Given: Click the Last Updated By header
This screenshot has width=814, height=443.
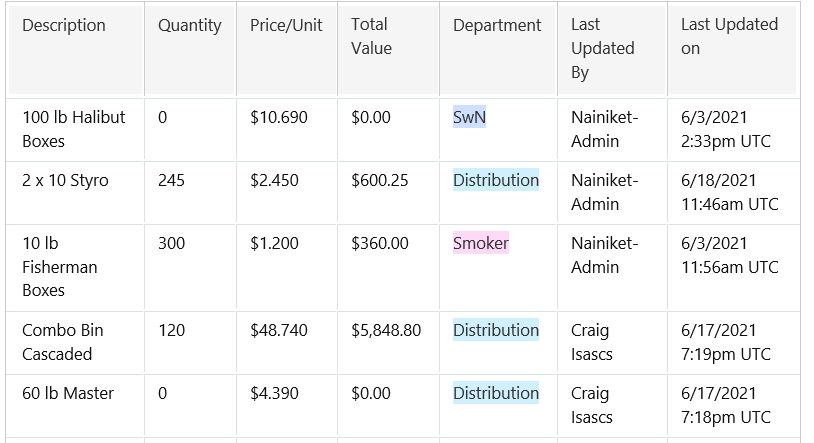Looking at the screenshot, I should click(602, 49).
